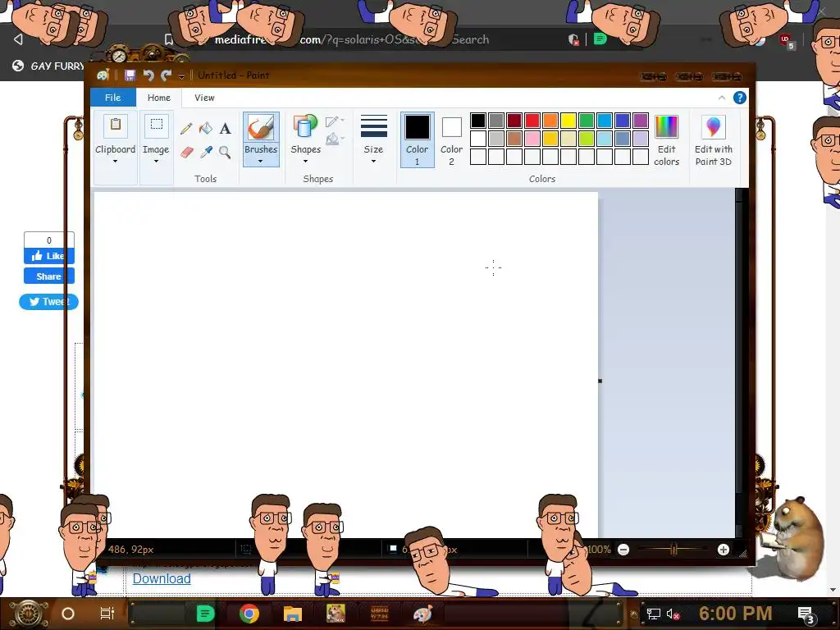Viewport: 840px width, 630px height.
Task: Pick the yellow color swatch
Action: [x=568, y=121]
